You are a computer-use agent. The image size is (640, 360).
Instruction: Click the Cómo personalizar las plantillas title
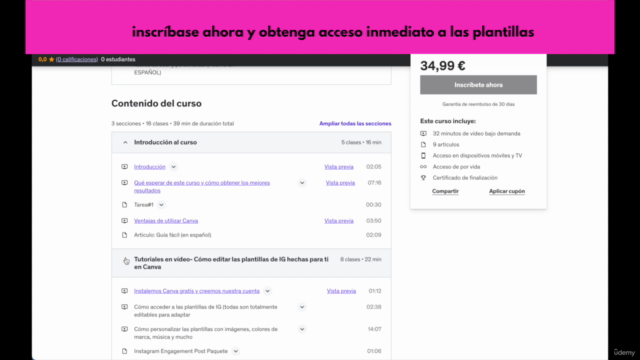coord(206,333)
